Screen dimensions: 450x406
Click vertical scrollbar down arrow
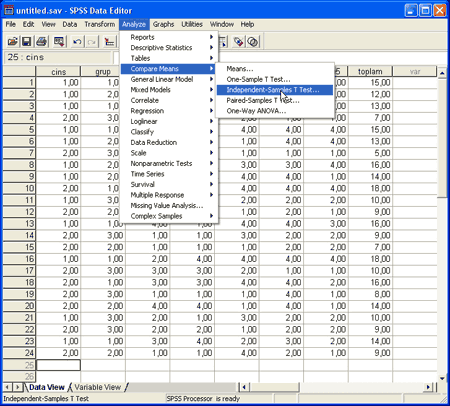[442, 378]
